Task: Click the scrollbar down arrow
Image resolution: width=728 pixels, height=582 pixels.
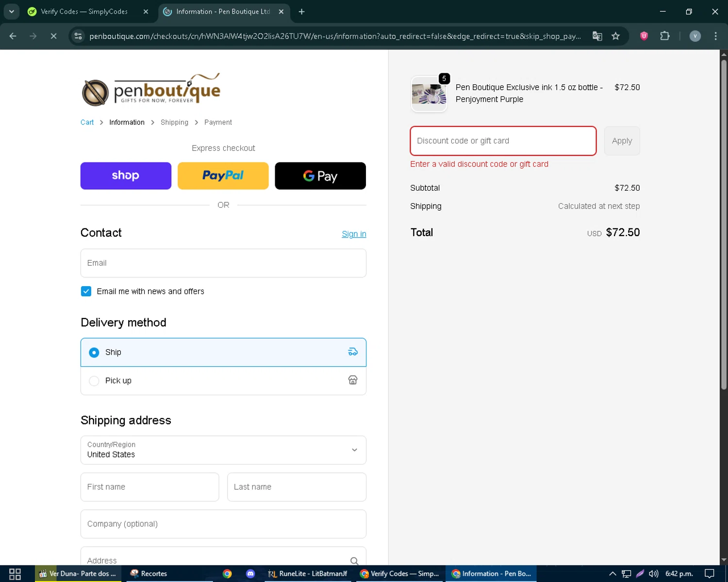Action: tap(724, 560)
